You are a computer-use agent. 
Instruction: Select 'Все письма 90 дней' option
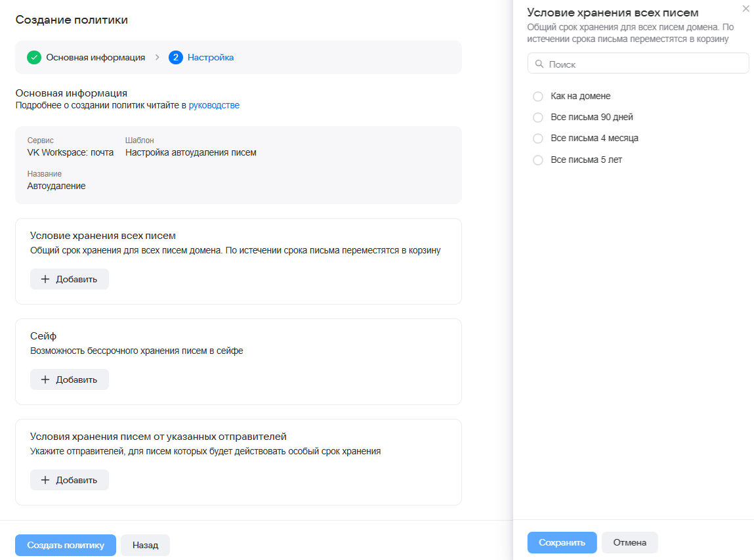(x=538, y=118)
